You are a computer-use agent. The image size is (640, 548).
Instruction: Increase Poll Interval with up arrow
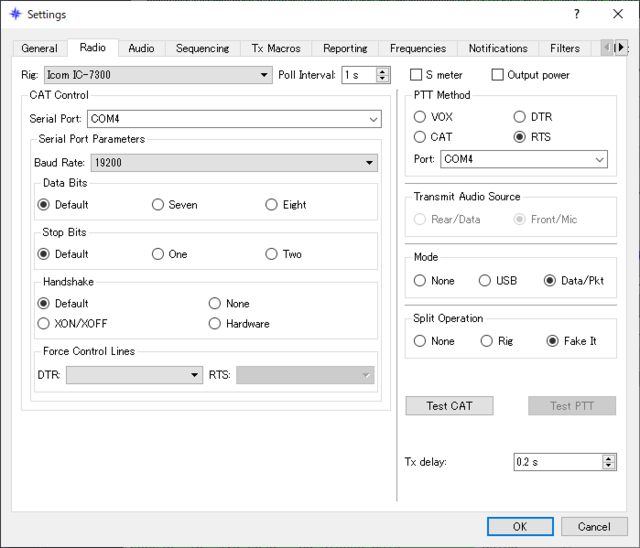click(x=382, y=71)
